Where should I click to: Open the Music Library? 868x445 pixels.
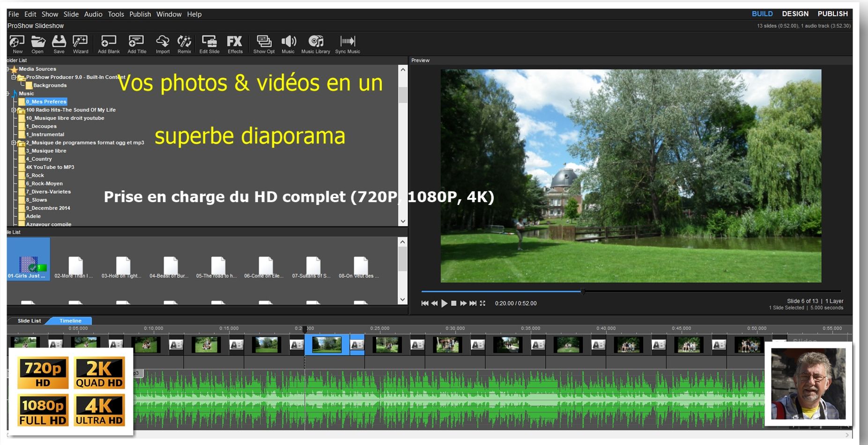(316, 44)
